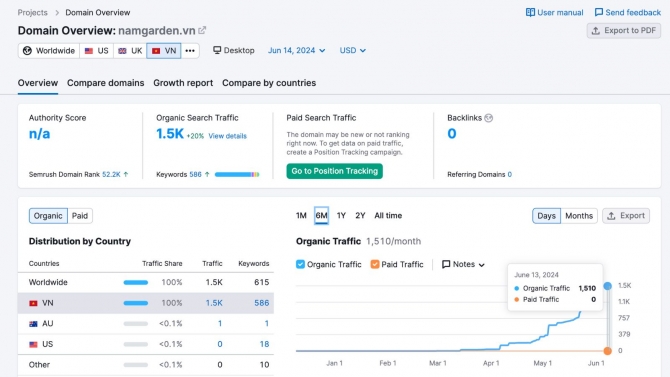Select the All time range
The image size is (670, 377).
coord(388,215)
